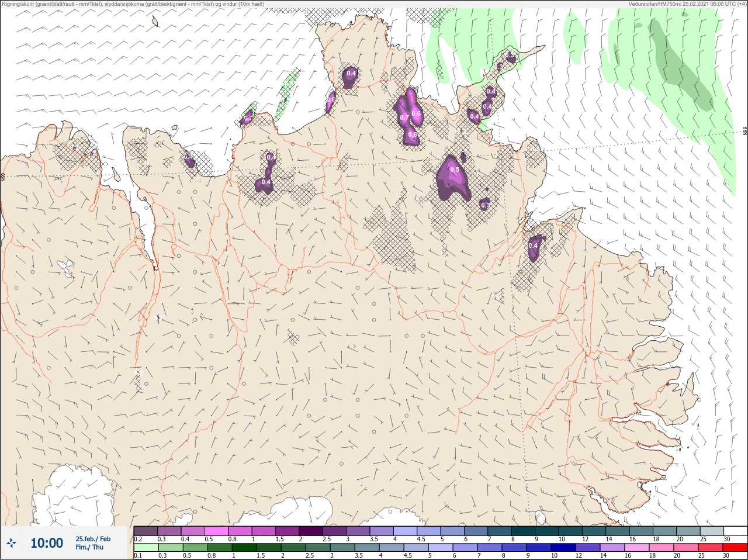
Task: Click the 0.5 value inside the large purple blob
Action: [455, 170]
